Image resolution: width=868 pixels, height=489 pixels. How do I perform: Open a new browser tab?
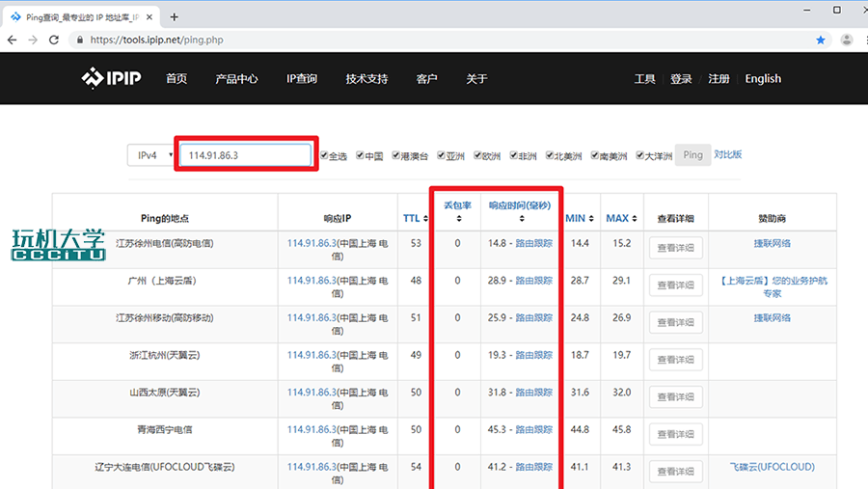(x=174, y=16)
